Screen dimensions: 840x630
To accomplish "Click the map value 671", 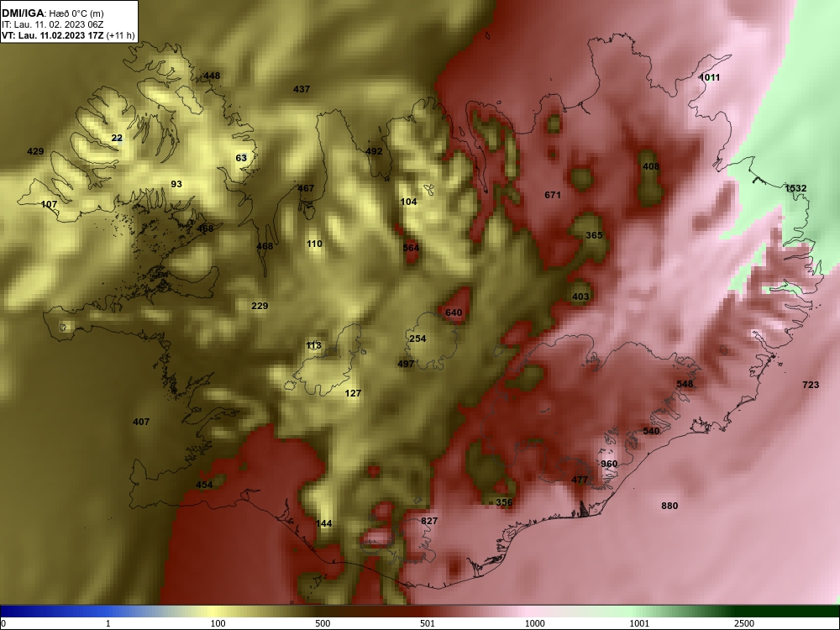I will point(553,196).
